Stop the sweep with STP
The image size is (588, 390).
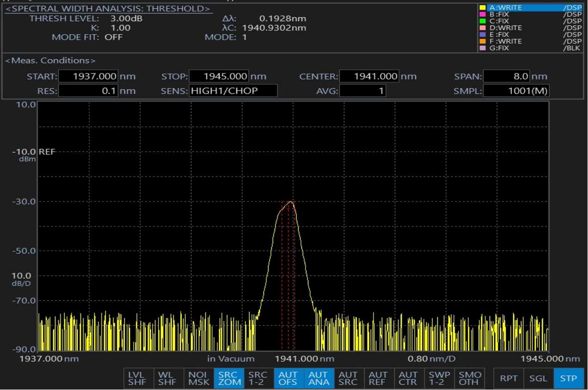[568, 378]
